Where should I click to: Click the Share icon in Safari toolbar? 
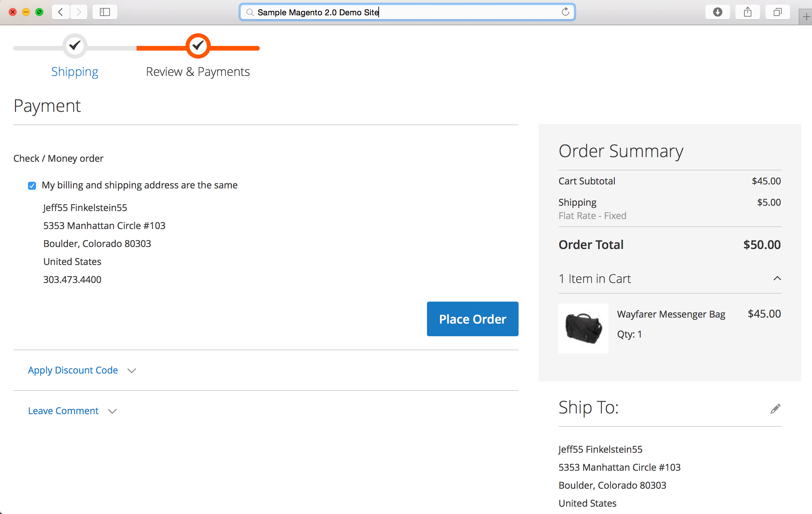click(x=748, y=12)
